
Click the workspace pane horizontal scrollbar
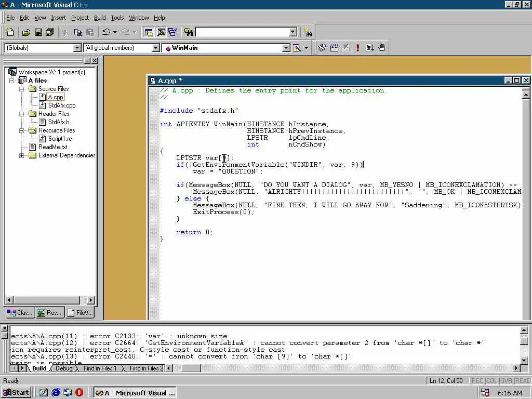(50, 300)
